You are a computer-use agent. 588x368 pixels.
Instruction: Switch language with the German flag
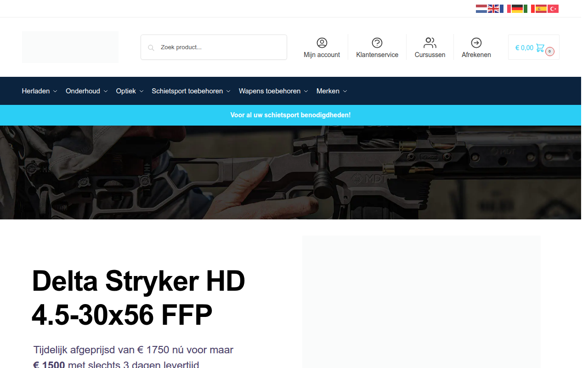click(x=517, y=9)
